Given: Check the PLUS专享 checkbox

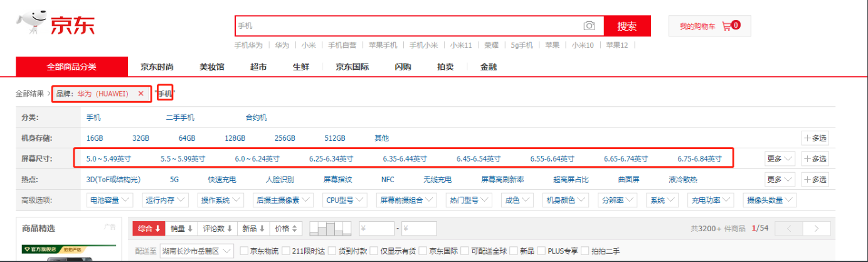Looking at the screenshot, I should 542,251.
